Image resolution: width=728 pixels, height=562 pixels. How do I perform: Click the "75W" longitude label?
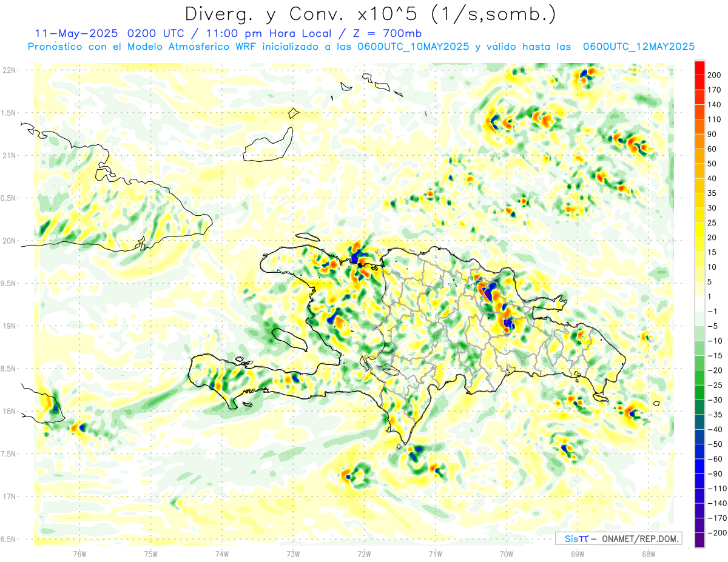[x=150, y=554]
